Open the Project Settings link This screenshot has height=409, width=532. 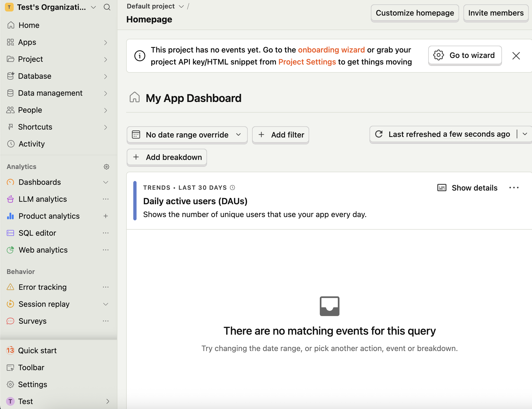[x=307, y=62]
